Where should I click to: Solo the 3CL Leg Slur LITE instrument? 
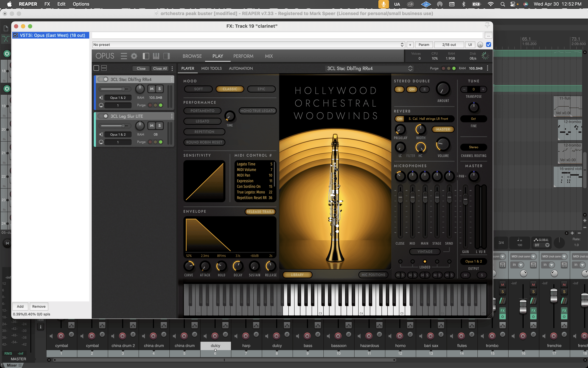[159, 126]
